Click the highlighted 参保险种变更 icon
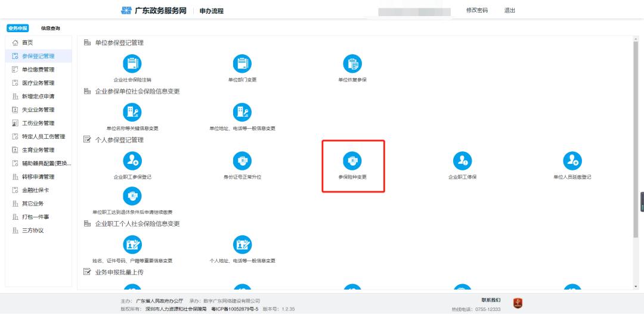Image resolution: width=644 pixels, height=314 pixels. 352,161
